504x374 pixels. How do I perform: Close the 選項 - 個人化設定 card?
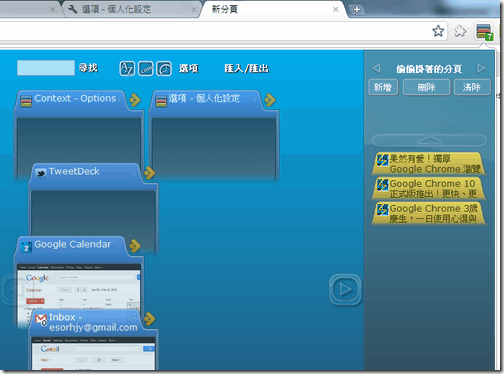[255, 99]
